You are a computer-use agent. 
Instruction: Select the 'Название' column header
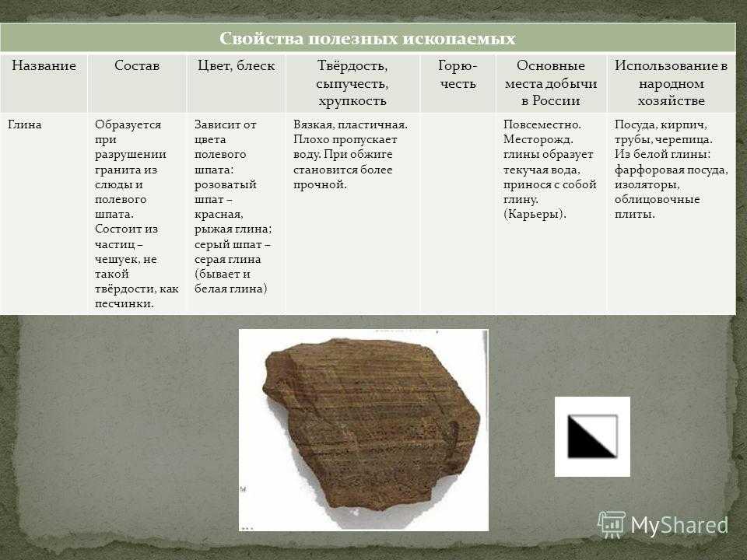coord(44,83)
